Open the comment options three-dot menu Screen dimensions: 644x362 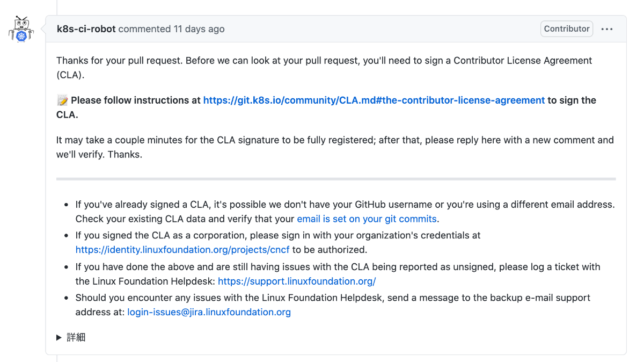607,29
